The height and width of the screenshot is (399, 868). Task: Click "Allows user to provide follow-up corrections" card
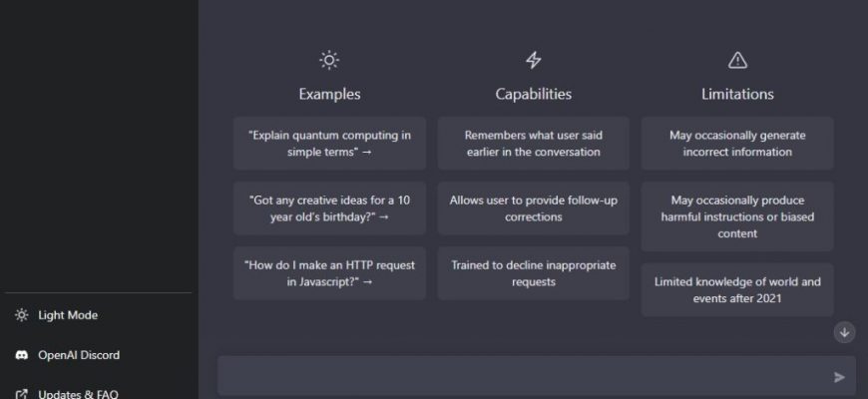click(x=533, y=208)
